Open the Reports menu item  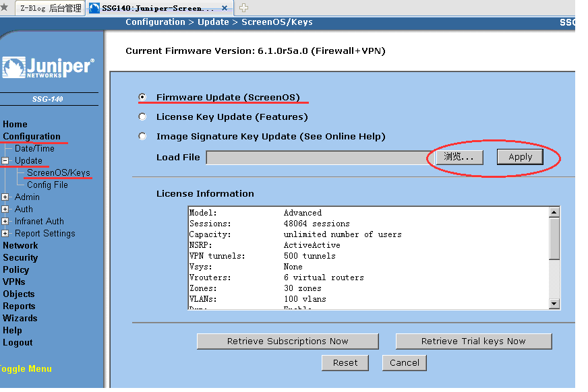tap(19, 306)
